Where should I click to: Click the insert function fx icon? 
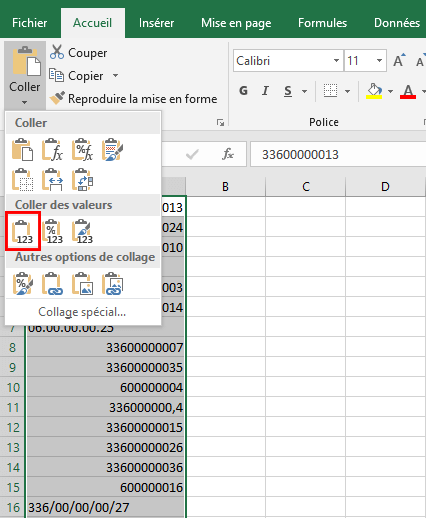click(x=228, y=154)
